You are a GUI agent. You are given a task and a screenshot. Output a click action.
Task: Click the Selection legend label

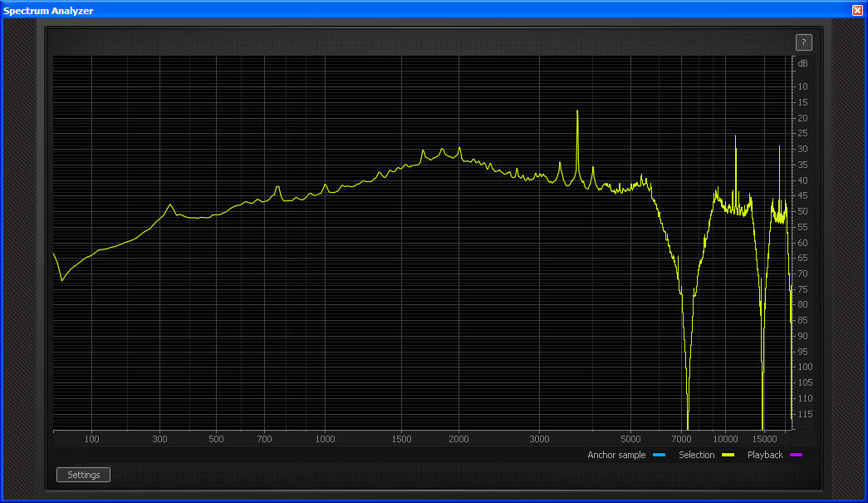696,455
